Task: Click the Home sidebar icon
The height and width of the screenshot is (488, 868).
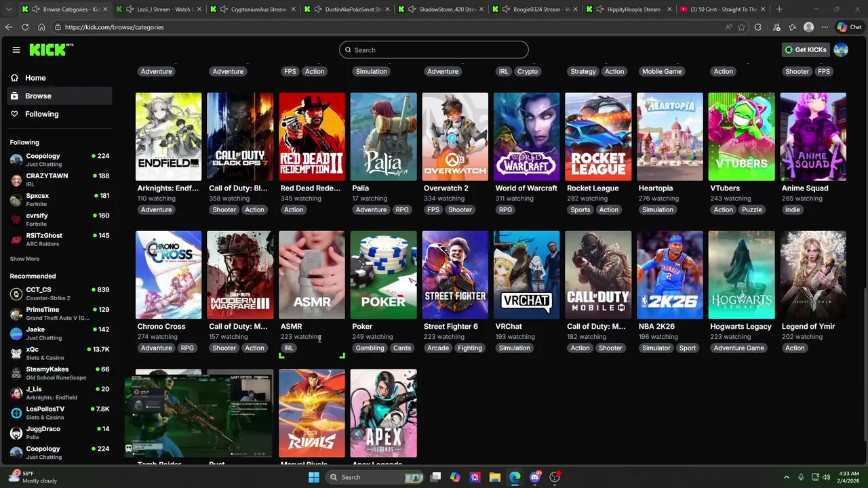Action: click(14, 78)
